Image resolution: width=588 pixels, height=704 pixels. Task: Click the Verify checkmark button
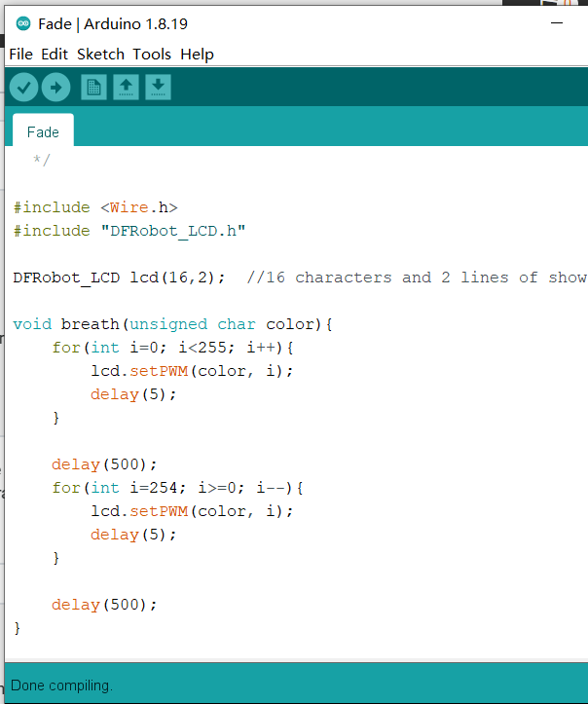tap(24, 88)
